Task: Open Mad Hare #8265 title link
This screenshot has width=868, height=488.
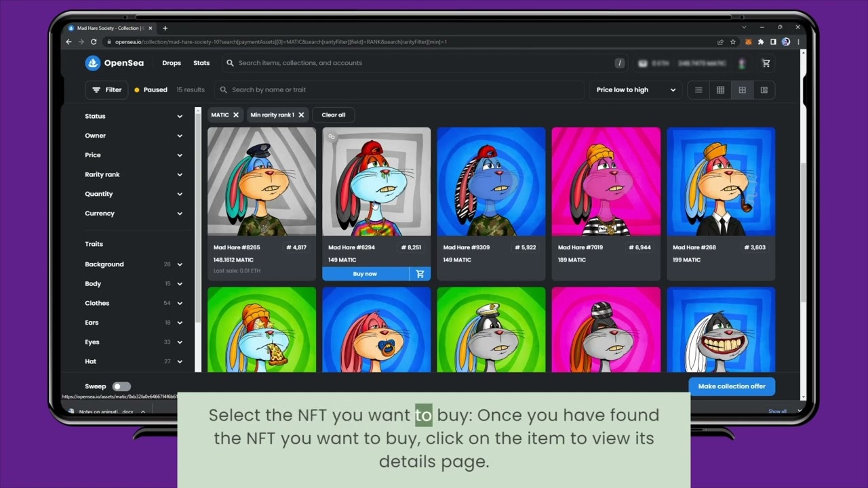Action: (x=237, y=247)
